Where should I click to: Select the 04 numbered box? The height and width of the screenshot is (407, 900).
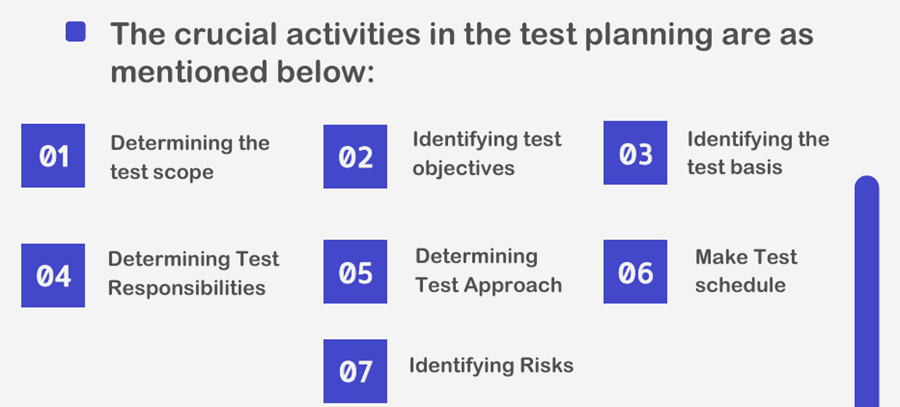click(x=53, y=275)
